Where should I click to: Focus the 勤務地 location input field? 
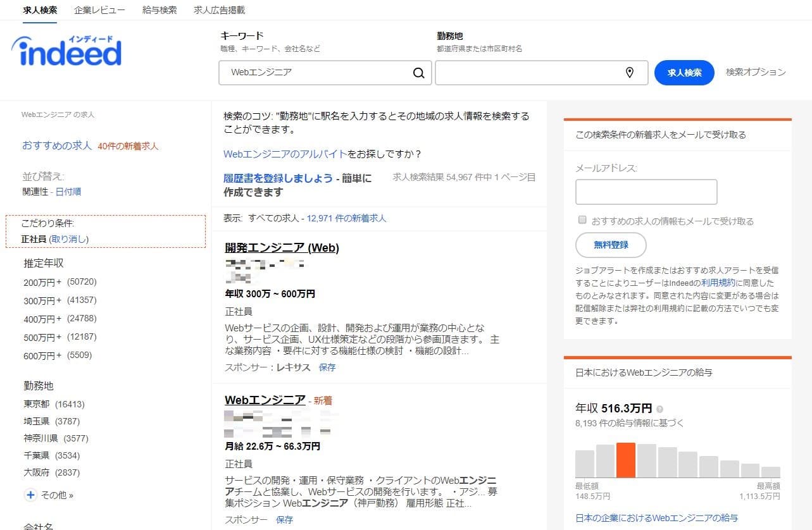coord(530,73)
